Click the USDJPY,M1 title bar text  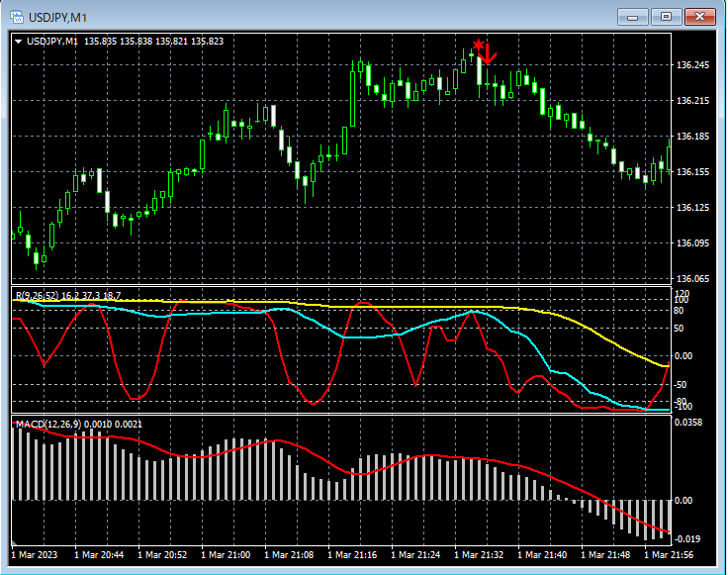pos(59,16)
